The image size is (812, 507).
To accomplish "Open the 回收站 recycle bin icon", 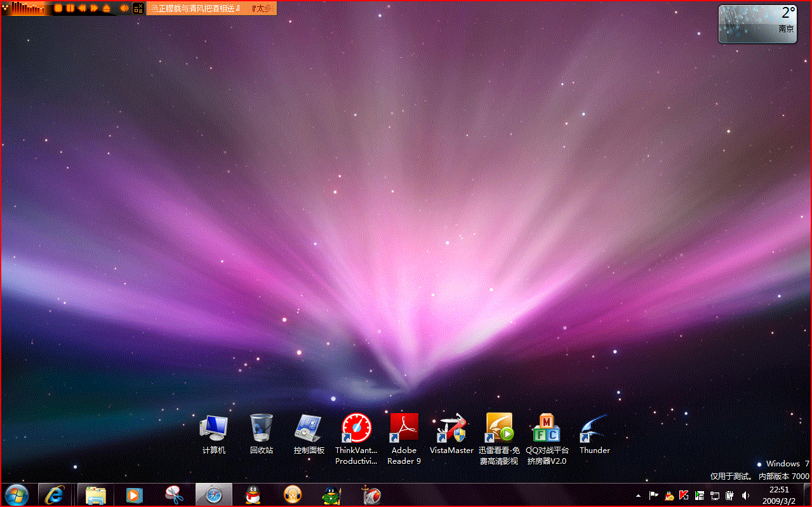I will pos(261,428).
